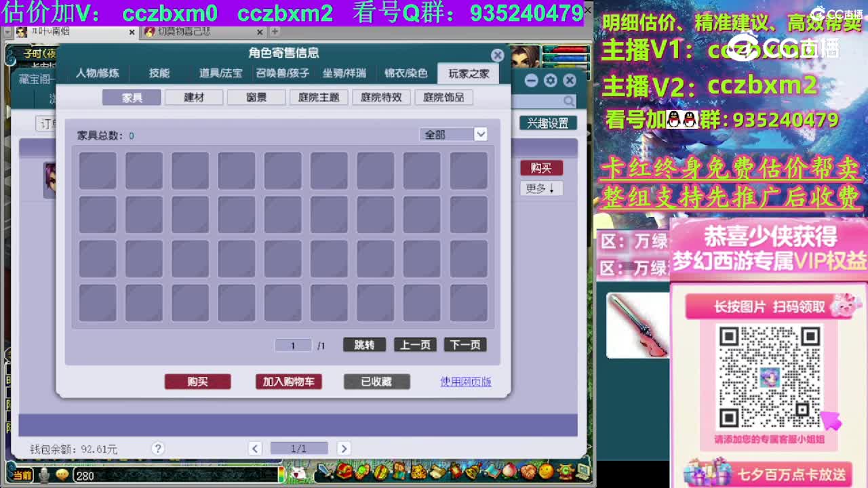Select the 召唤兽/孩子 tab
Image resolution: width=868 pixels, height=488 pixels.
pyautogui.click(x=282, y=73)
